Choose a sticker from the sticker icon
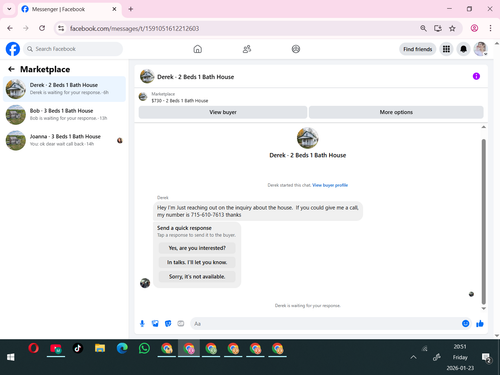The image size is (500, 375). [x=168, y=323]
